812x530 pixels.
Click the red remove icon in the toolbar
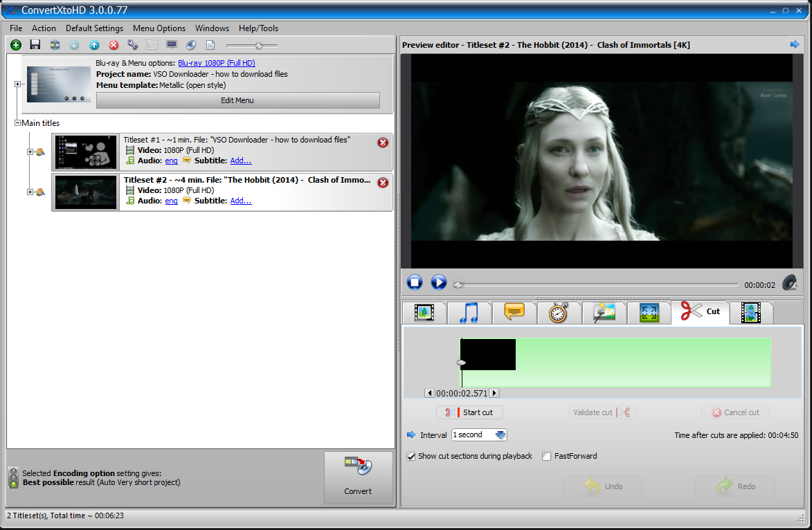[x=114, y=45]
